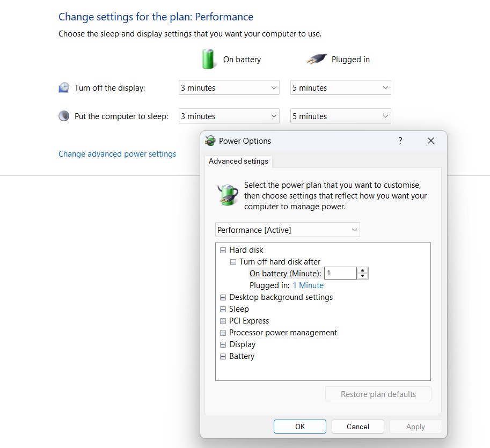This screenshot has width=490, height=448.
Task: Collapse the Hard disk tree node
Action: (x=223, y=250)
